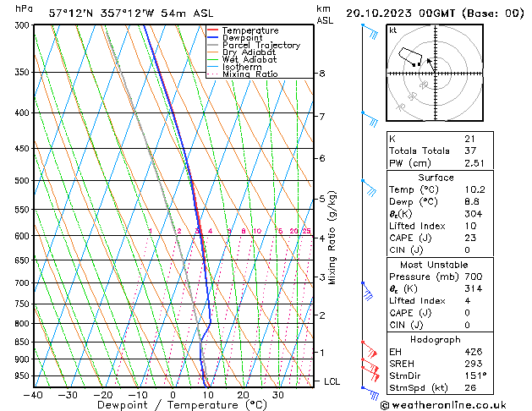Click the date header '20.10.2023 00GMT (Base: 00)'
Image resolution: width=532 pixels, height=411 pixels.
pyautogui.click(x=435, y=14)
